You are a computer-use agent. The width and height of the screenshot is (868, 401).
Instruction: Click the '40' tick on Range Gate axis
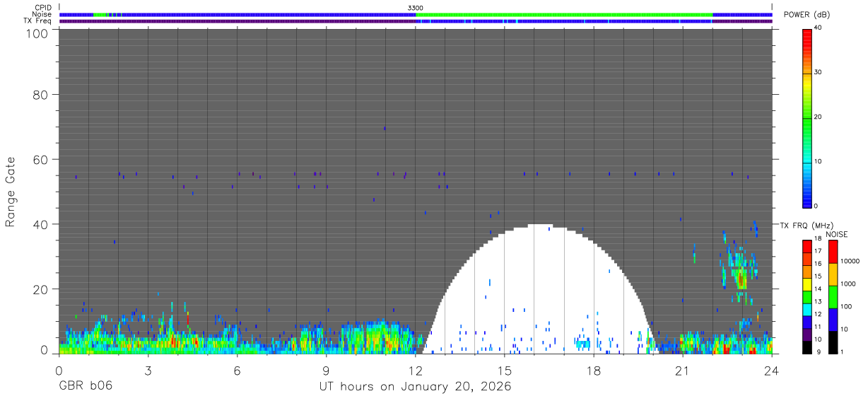point(40,224)
